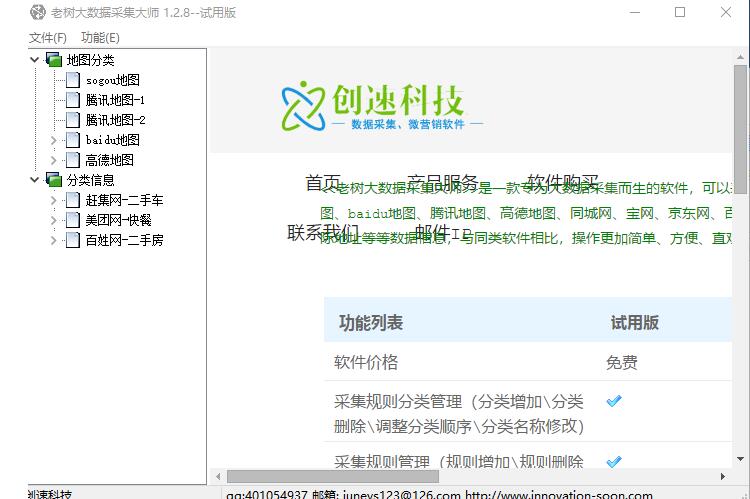Click the 创速科技 logo image
Image resolution: width=750 pixels, height=499 pixels.
click(x=382, y=107)
